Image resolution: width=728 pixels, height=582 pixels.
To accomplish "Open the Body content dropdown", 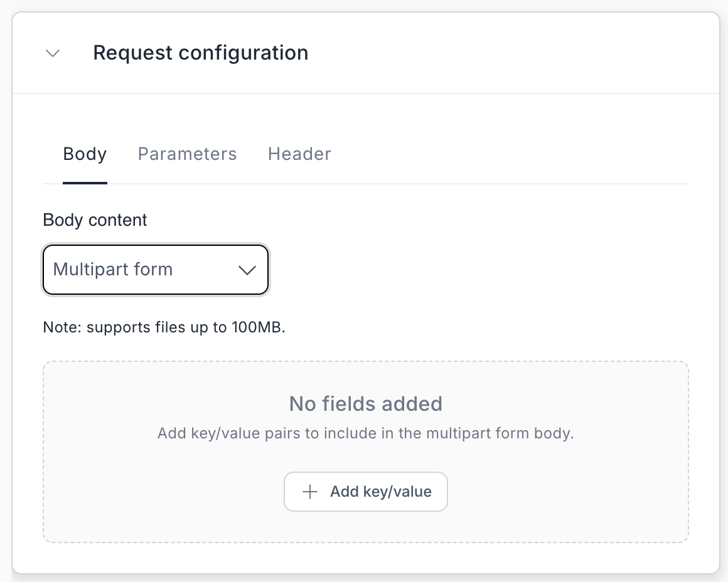I will [x=155, y=270].
